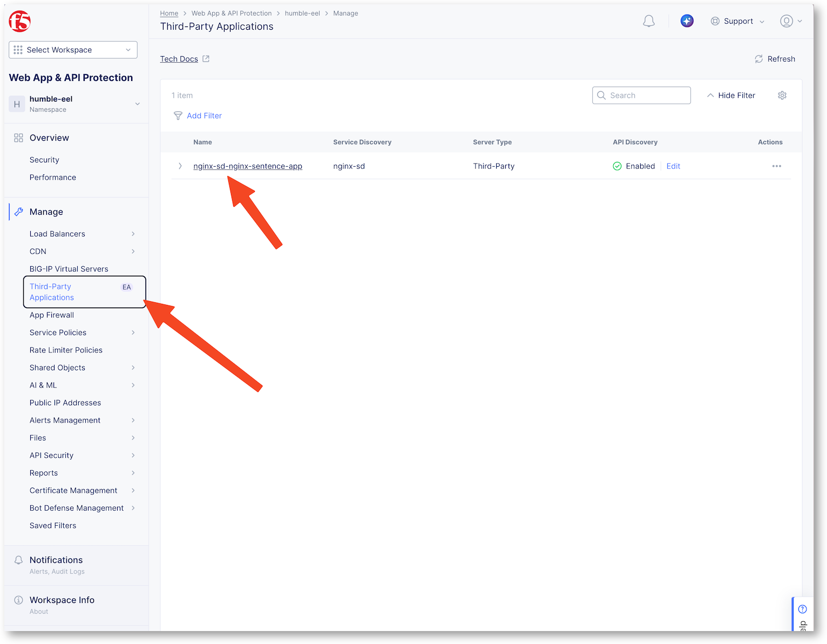
Task: Click the nginx-sd service discovery cell
Action: (x=349, y=166)
